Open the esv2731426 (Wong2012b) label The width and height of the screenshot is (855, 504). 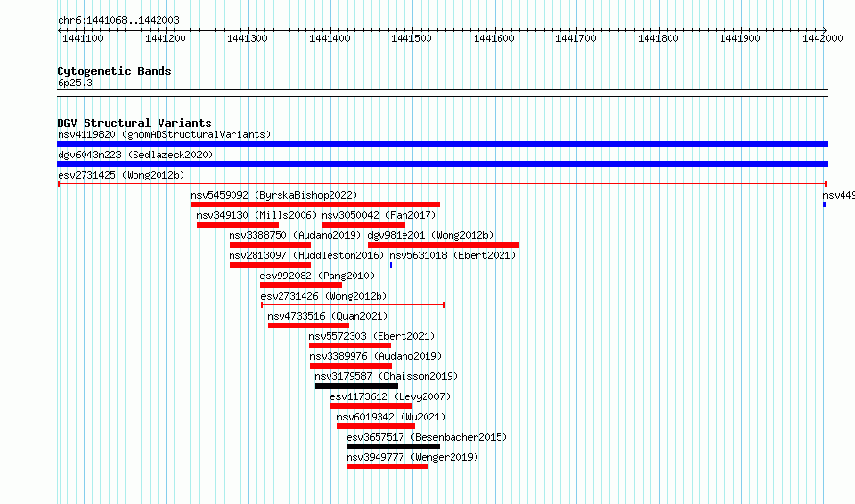click(324, 296)
